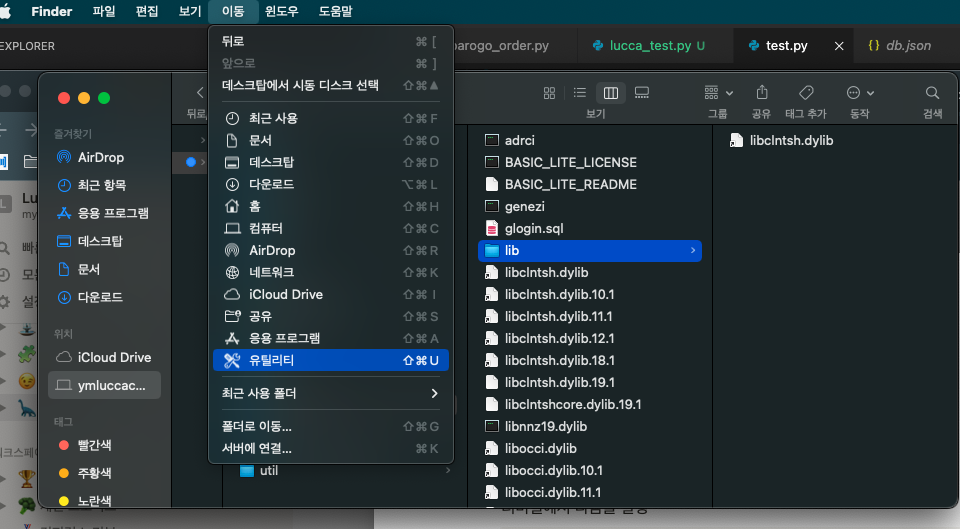
Task: Open the 도움말 menu
Action: tap(336, 11)
